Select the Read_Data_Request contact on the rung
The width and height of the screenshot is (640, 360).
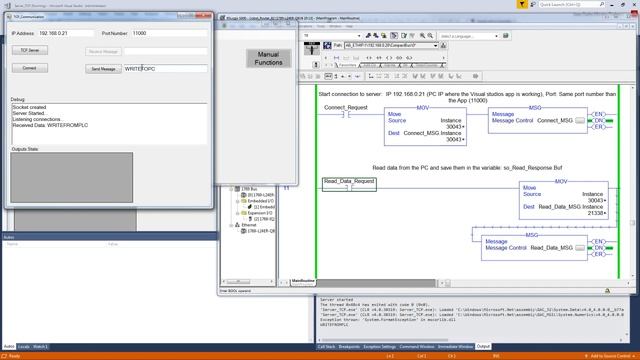coord(349,184)
